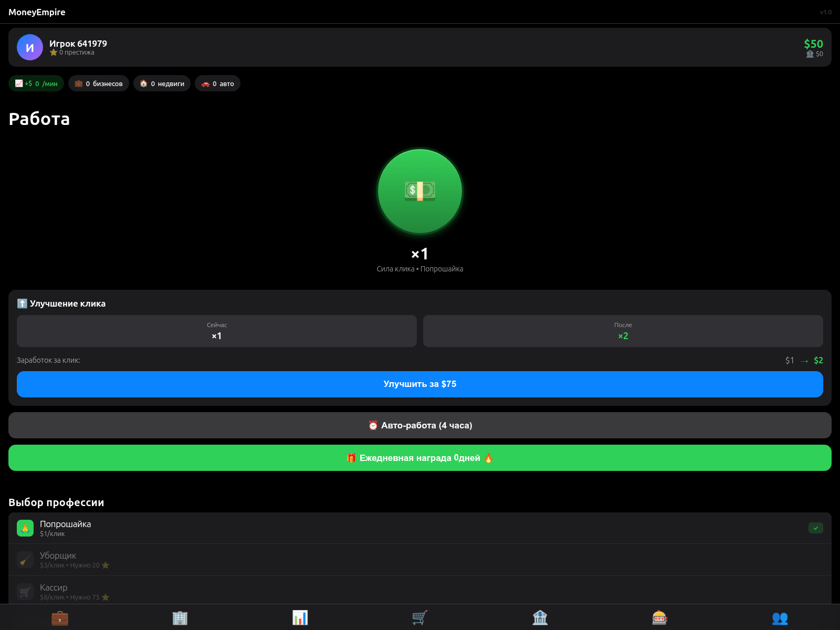
Task: Click the star next to Нужно 20
Action: [x=106, y=565]
